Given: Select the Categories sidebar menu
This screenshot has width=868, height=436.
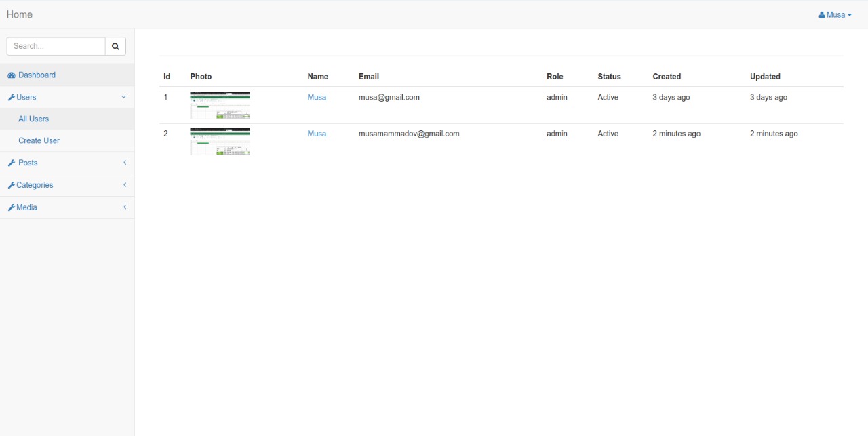Looking at the screenshot, I should click(x=67, y=185).
